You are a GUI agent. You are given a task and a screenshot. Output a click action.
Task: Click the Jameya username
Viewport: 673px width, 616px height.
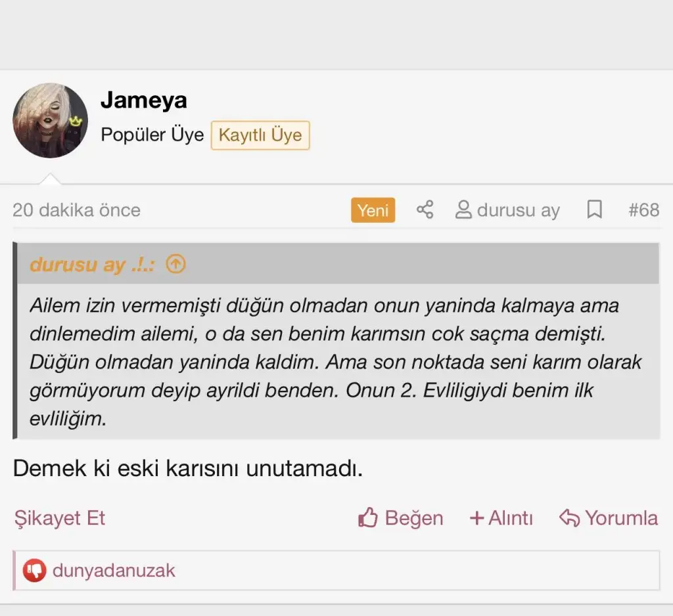143,100
